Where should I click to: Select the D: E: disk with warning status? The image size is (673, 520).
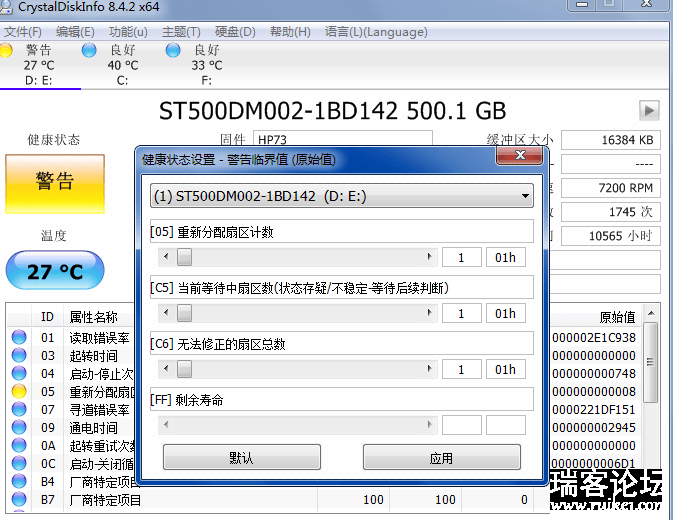click(x=39, y=65)
